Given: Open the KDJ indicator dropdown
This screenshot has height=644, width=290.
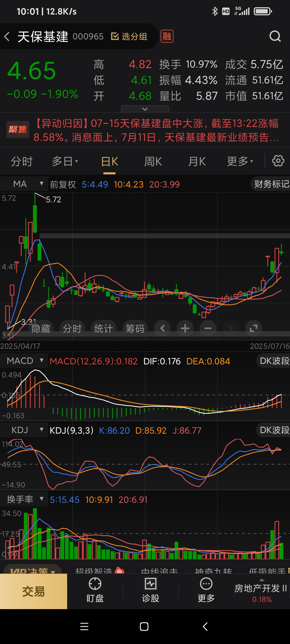Looking at the screenshot, I should click(x=24, y=430).
